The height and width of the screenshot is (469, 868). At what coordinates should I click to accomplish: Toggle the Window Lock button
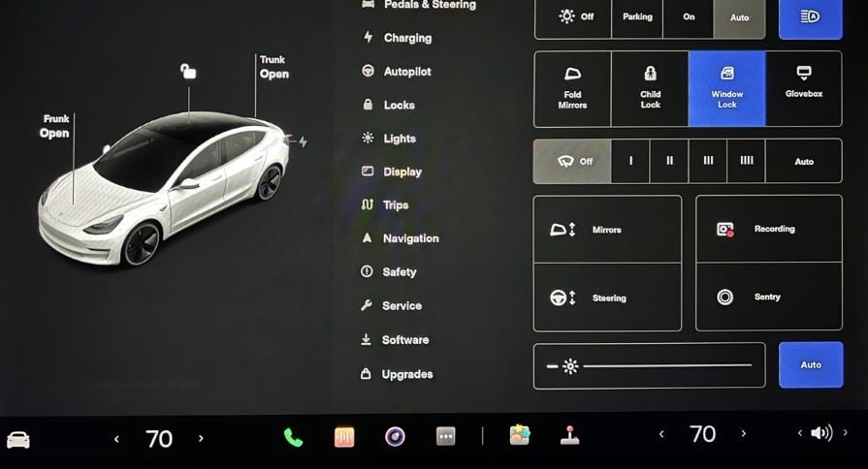(726, 88)
